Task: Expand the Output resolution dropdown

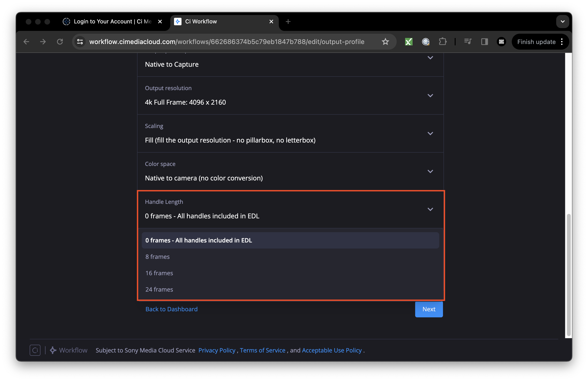Action: (x=430, y=96)
